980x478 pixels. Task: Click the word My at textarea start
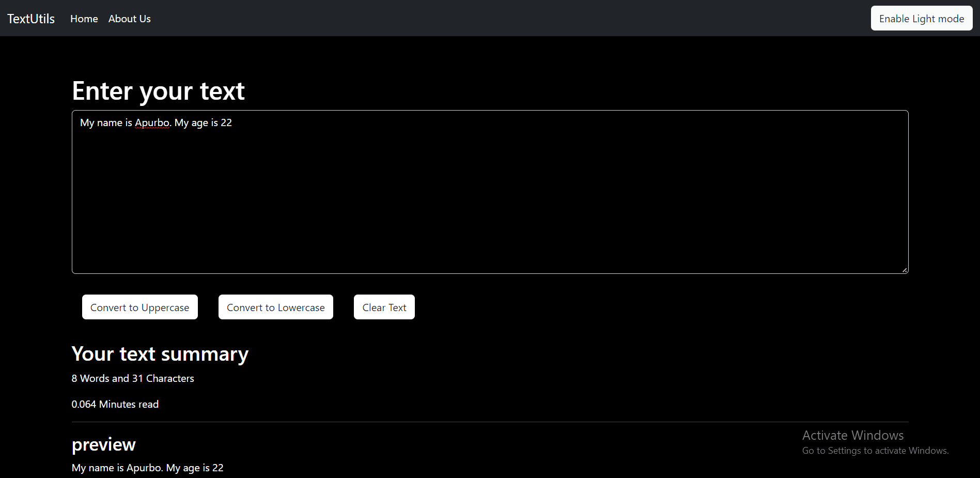(x=87, y=123)
